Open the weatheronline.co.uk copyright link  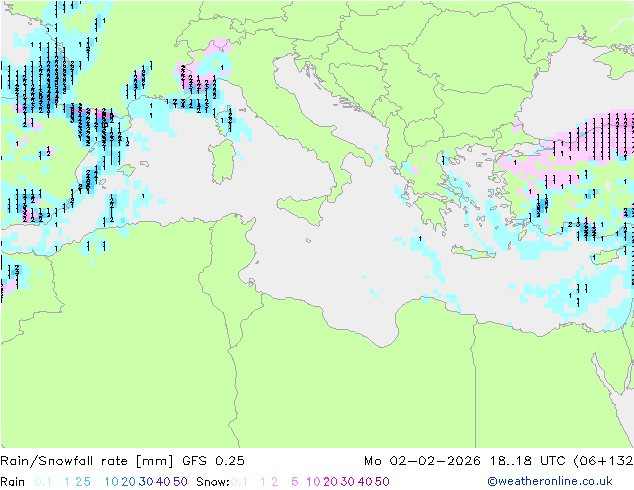point(550,481)
